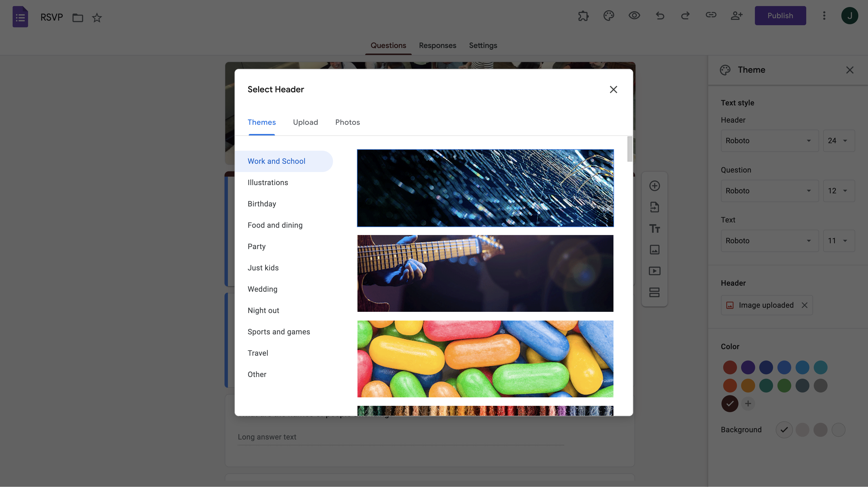Open Header font size 24 dropdown
This screenshot has height=487, width=868.
(839, 141)
